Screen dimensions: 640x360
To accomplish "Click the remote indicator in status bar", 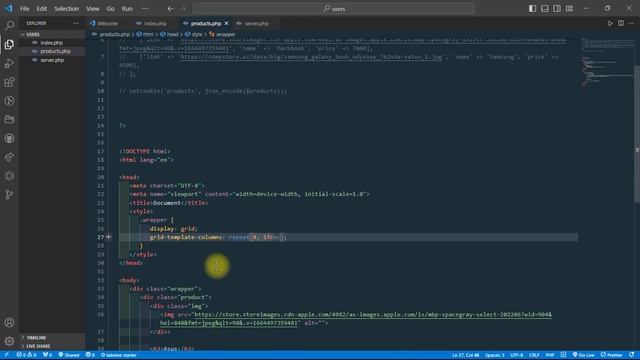I will 7,355.
